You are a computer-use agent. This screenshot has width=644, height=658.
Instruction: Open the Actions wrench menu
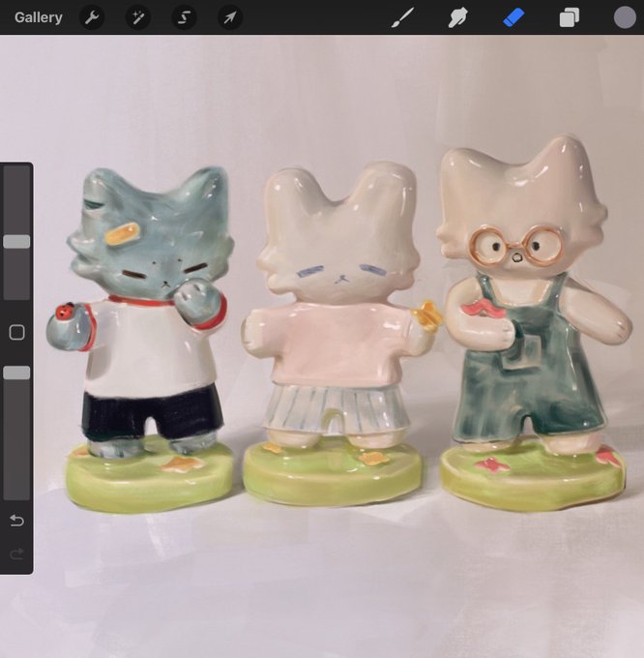pyautogui.click(x=92, y=17)
